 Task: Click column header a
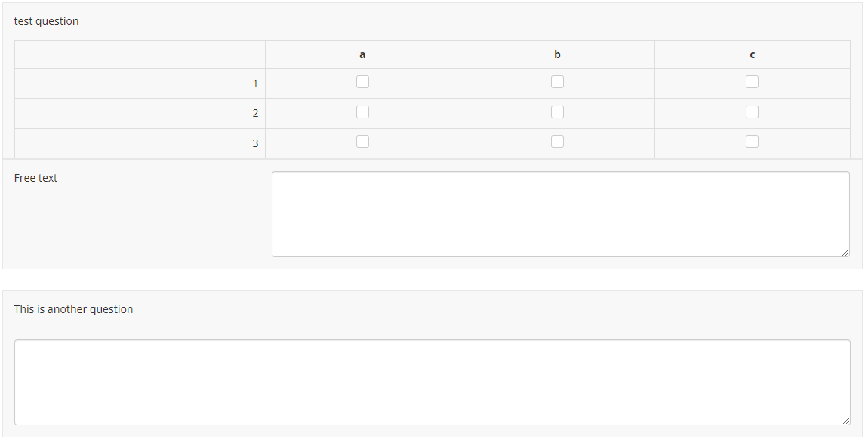tap(362, 54)
